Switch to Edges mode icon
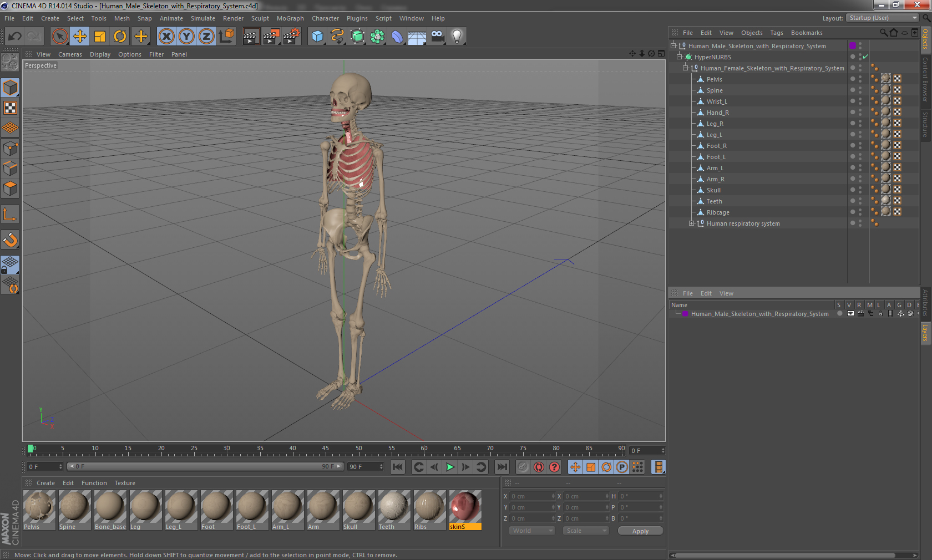932x560 pixels. pos(10,169)
